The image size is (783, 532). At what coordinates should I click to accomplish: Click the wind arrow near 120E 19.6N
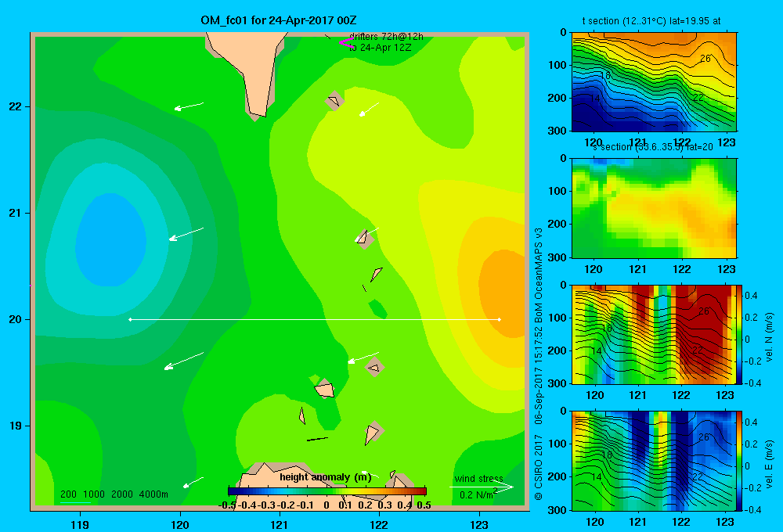click(x=184, y=361)
